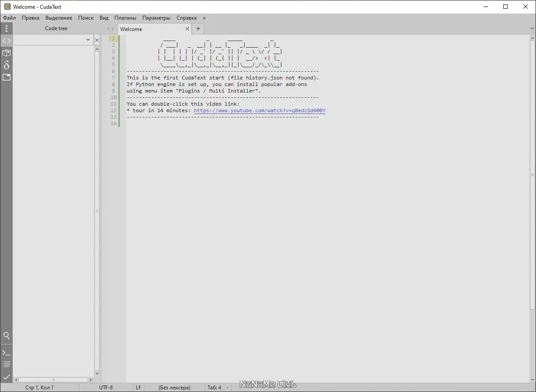
Task: Click the '-' status bar cell
Action: pyautogui.click(x=227, y=387)
